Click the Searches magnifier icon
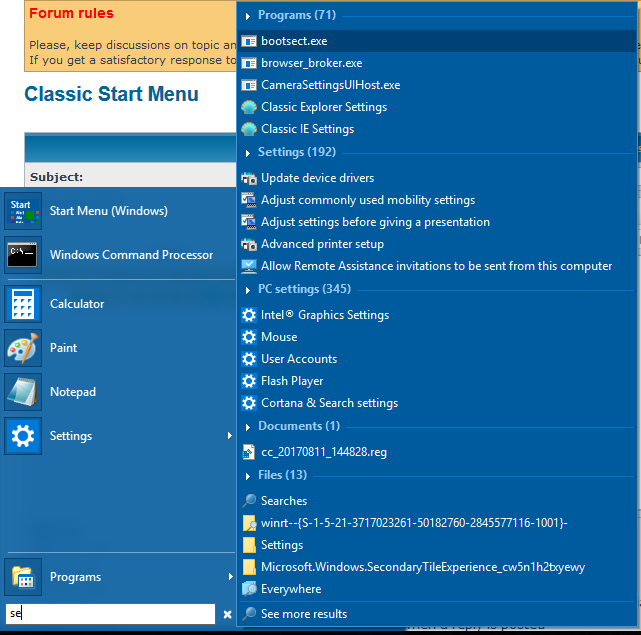 (249, 501)
